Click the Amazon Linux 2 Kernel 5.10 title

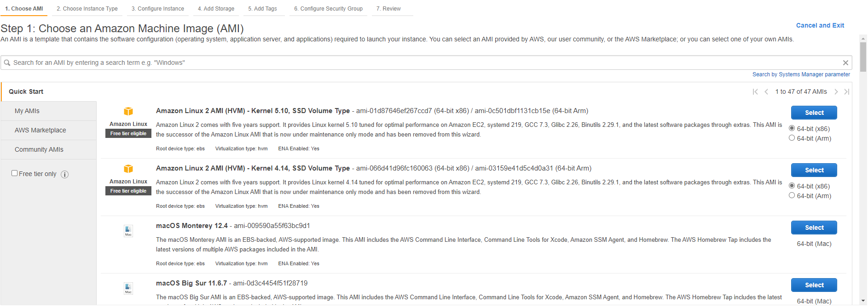click(x=253, y=111)
